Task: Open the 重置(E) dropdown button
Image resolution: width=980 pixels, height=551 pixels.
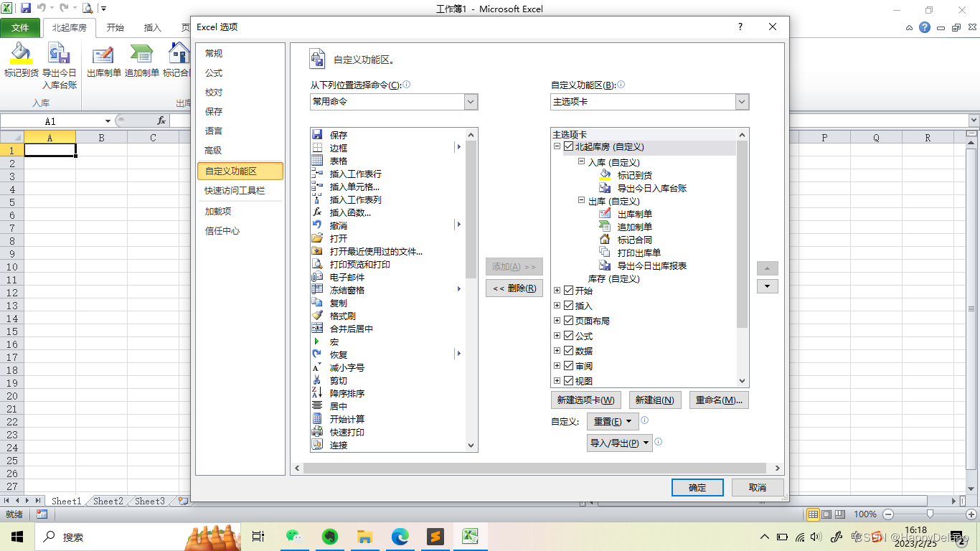Action: click(x=612, y=421)
